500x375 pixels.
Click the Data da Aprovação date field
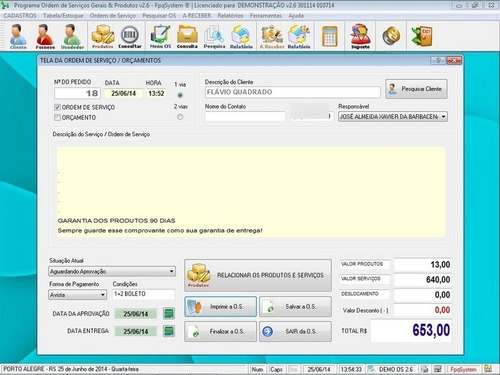coord(136,314)
